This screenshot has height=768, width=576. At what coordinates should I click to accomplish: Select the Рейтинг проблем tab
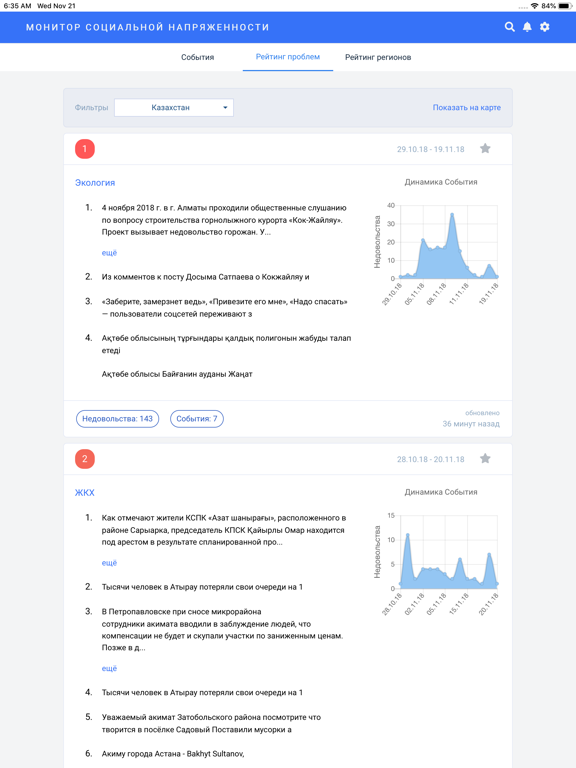(x=288, y=57)
